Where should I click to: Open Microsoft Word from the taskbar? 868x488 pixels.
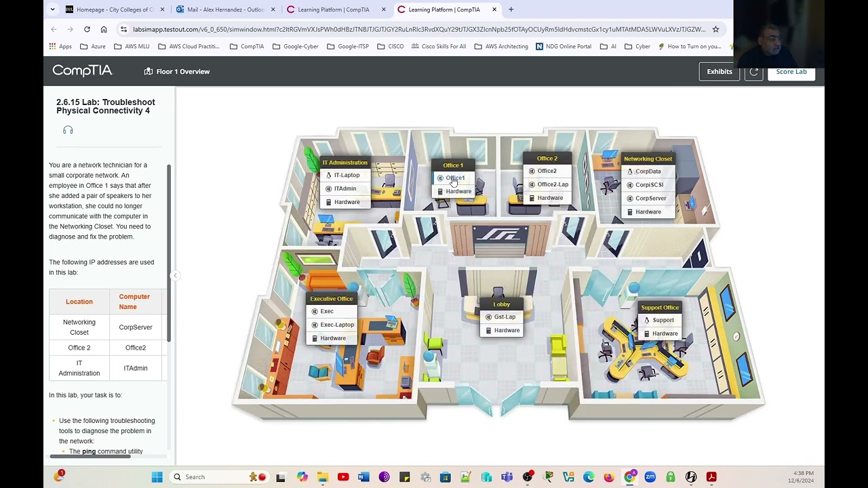(363, 477)
